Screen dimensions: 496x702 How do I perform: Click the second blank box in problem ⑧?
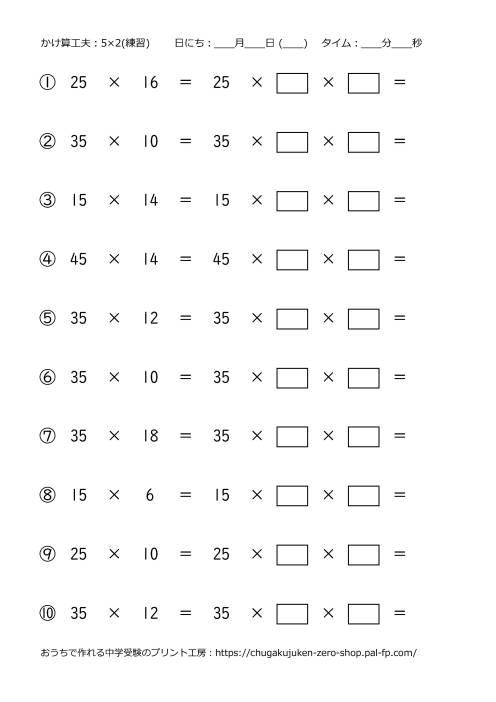363,496
